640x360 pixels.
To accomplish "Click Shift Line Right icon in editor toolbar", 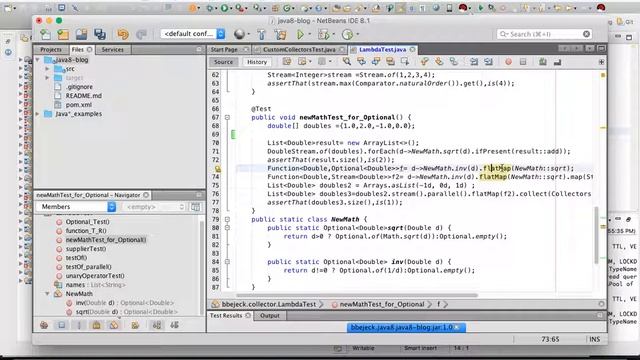I will pyautogui.click(x=489, y=62).
